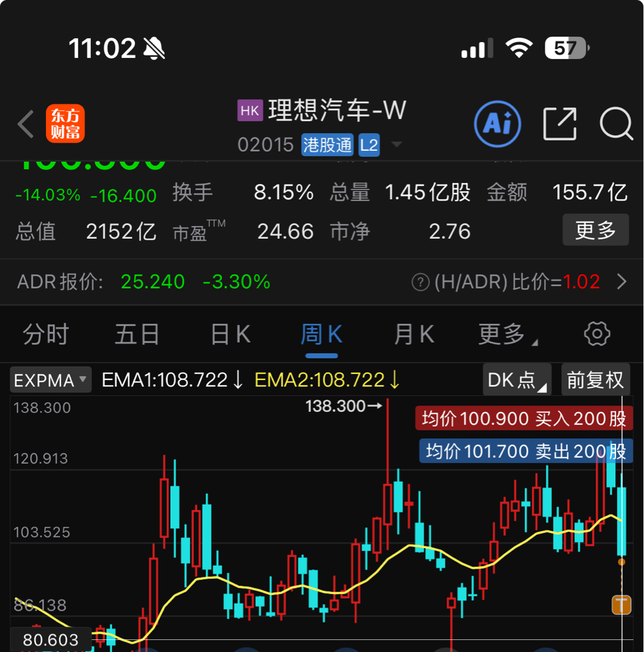Screen dimensions: 644x652
Task: Tap the 换手 8.15% value
Action: (x=284, y=192)
